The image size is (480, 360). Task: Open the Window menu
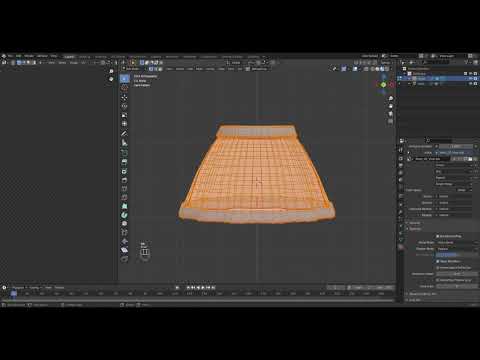click(42, 56)
